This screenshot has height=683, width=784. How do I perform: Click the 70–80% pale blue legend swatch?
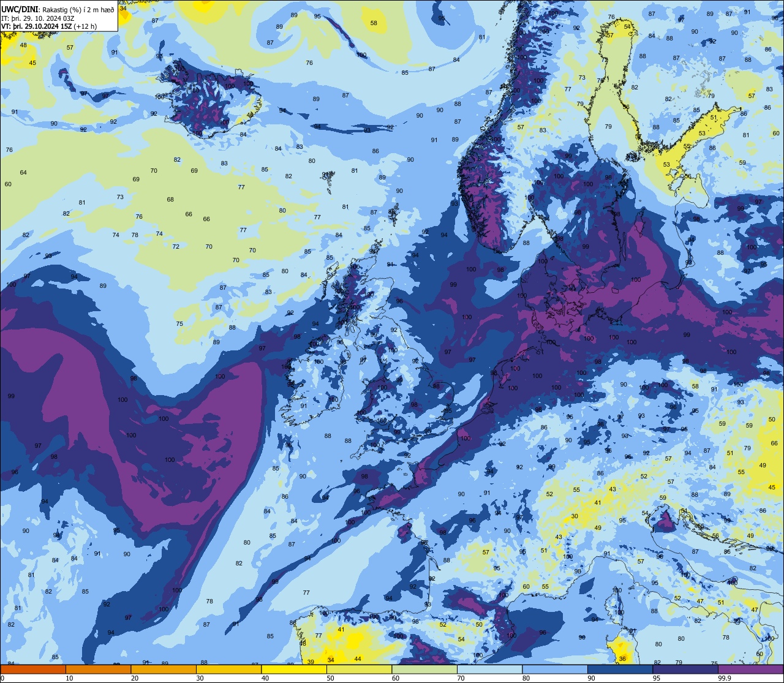[x=489, y=669]
